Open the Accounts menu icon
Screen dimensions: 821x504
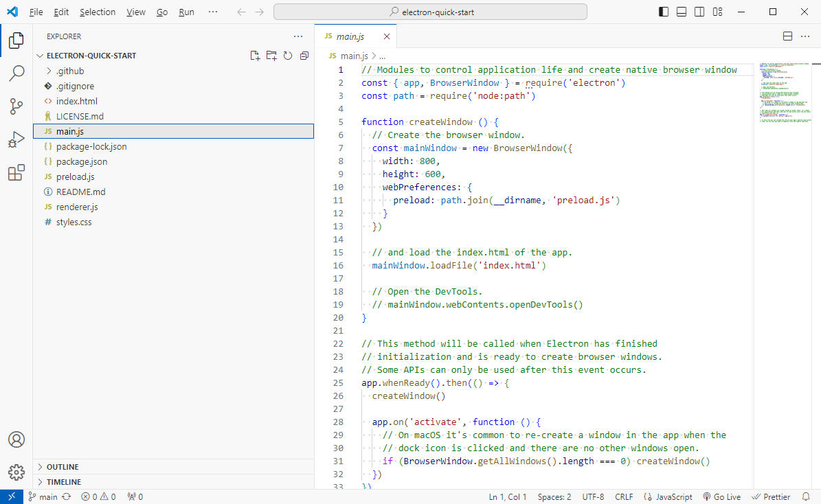pyautogui.click(x=16, y=439)
